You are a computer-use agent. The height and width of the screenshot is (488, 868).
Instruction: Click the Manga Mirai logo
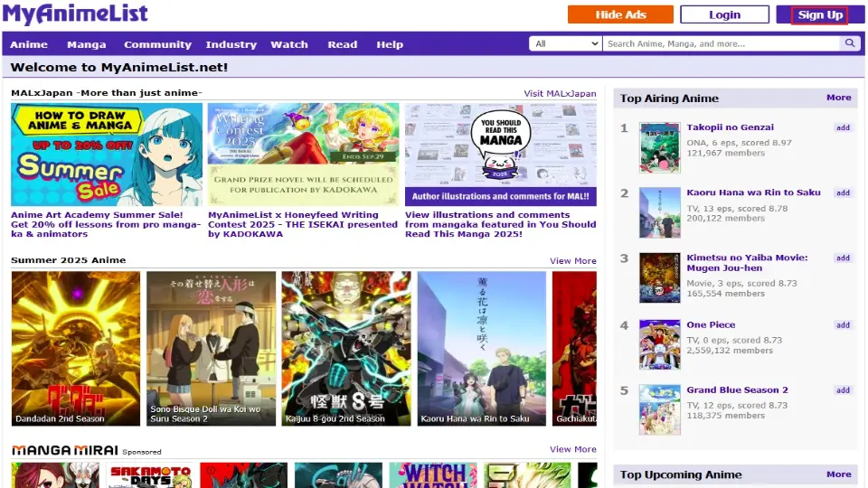pos(65,450)
